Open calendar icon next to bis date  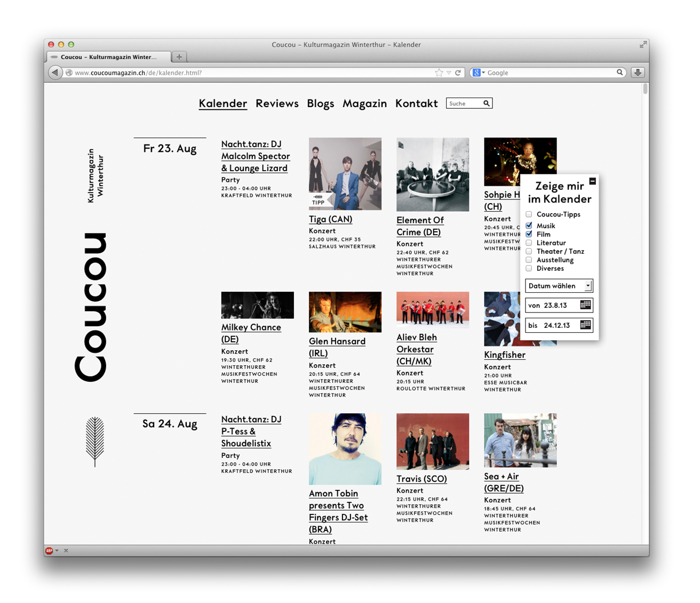tap(585, 325)
